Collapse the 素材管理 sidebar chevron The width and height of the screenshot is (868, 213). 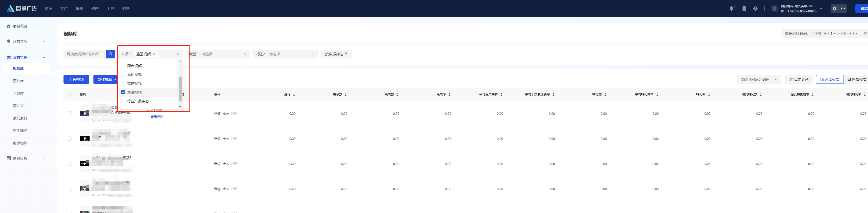click(44, 57)
